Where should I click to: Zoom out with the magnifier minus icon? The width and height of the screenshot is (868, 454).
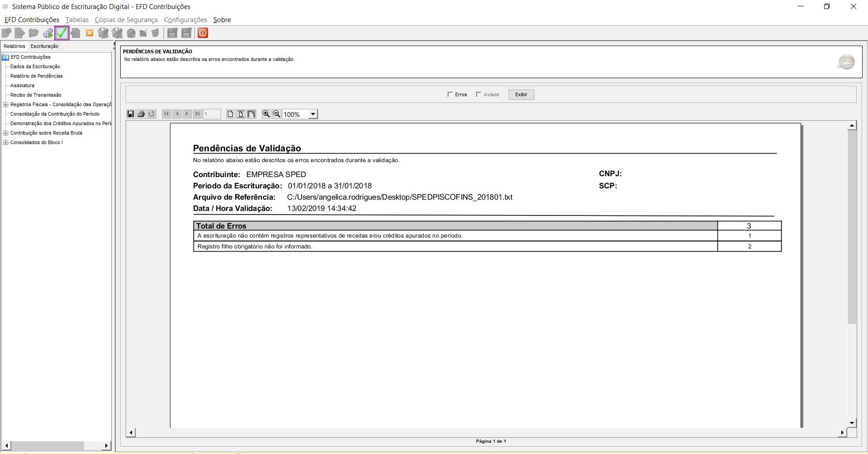click(x=277, y=114)
